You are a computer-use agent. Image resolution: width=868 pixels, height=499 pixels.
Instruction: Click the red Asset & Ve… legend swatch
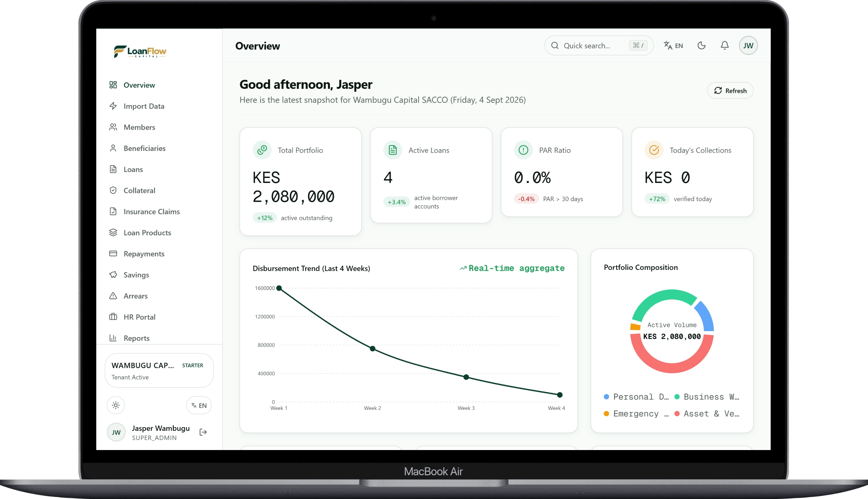(677, 413)
